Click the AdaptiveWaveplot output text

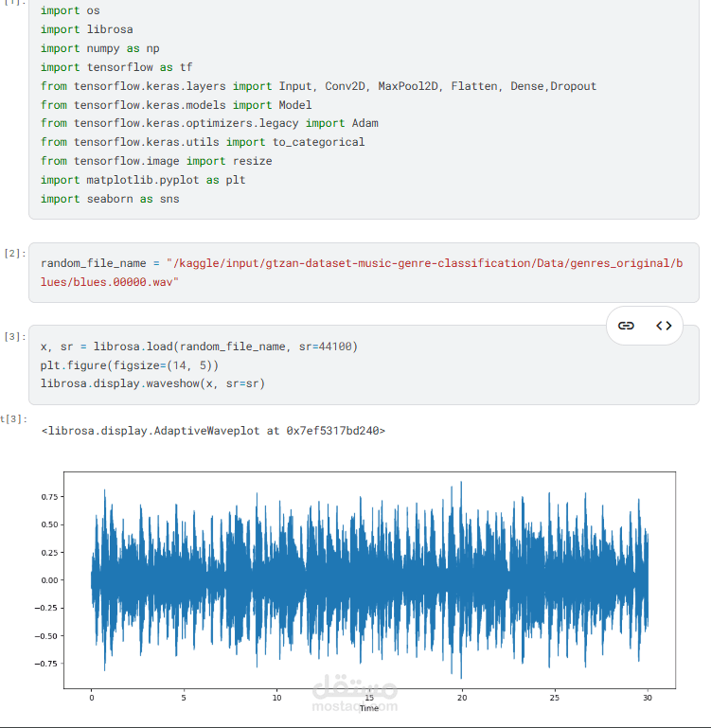tap(213, 431)
